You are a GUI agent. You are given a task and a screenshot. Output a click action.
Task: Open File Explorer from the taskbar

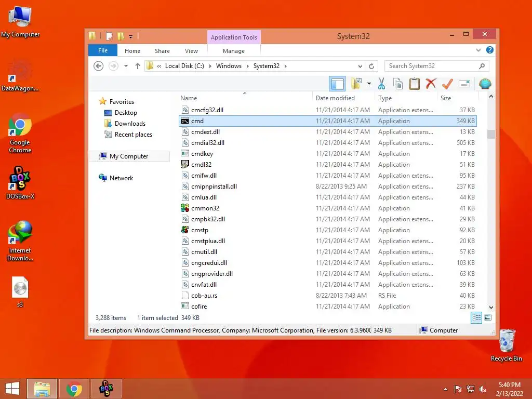coord(42,389)
